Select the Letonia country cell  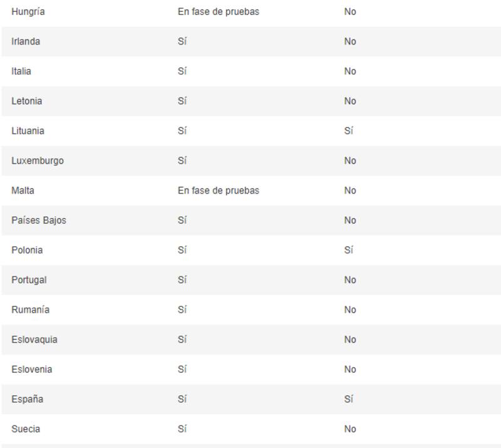(27, 101)
